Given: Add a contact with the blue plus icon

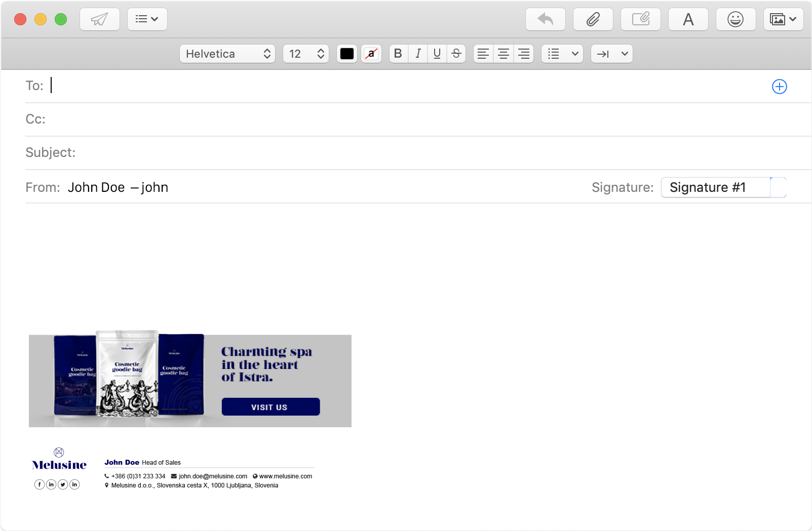Looking at the screenshot, I should click(x=780, y=87).
